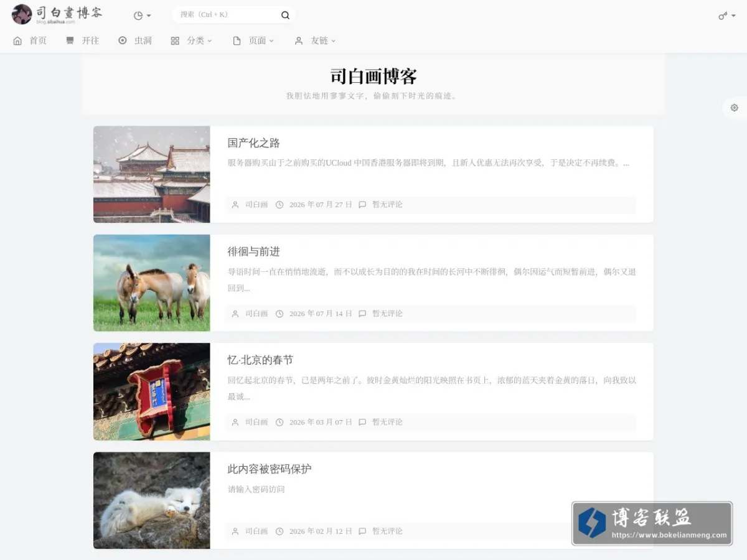Click the search input field

click(x=226, y=15)
